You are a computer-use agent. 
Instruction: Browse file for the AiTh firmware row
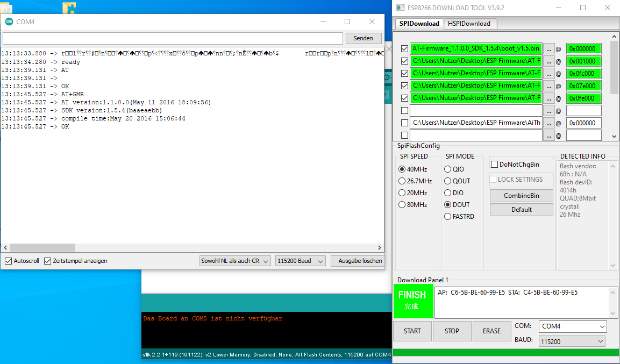tap(548, 123)
